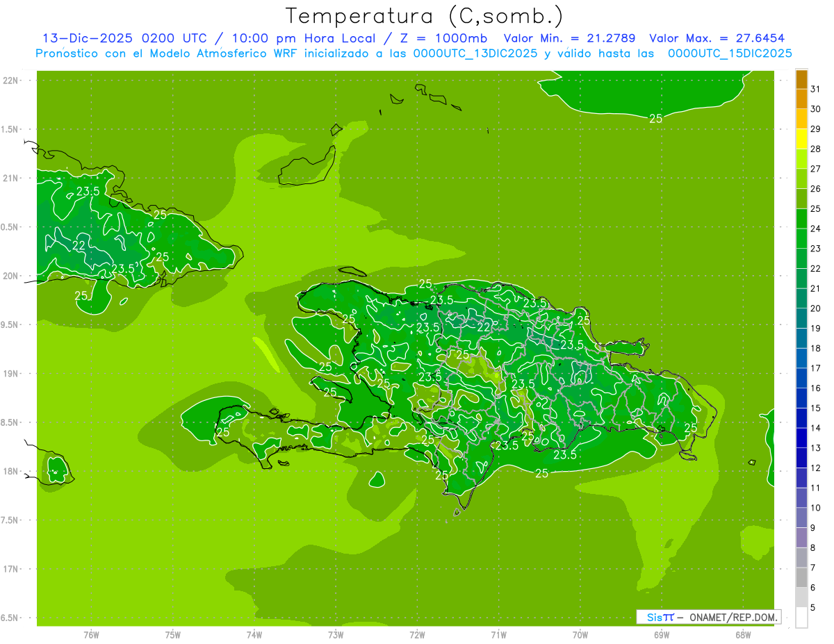Pick the blue swatch between 16 and 17
The image size is (834, 644).
[x=801, y=378]
